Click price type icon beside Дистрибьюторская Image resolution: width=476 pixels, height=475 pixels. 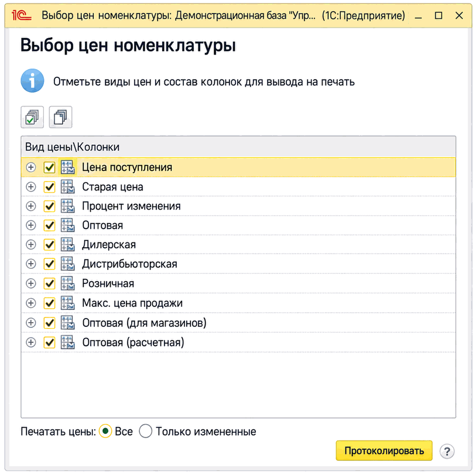(67, 264)
